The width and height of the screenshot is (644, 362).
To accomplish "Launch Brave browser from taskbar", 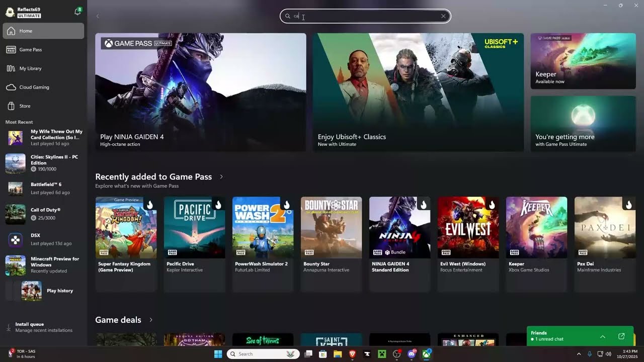I will click(352, 354).
